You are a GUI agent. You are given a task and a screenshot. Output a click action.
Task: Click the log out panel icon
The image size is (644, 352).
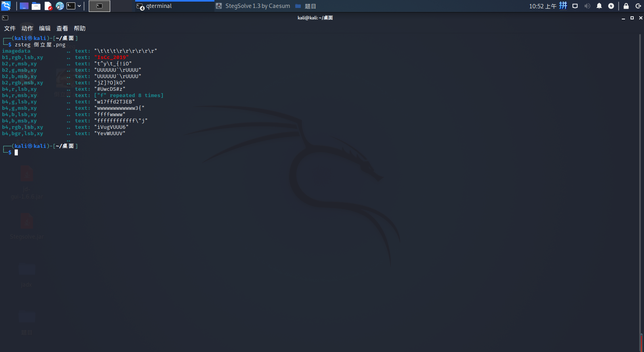(638, 6)
